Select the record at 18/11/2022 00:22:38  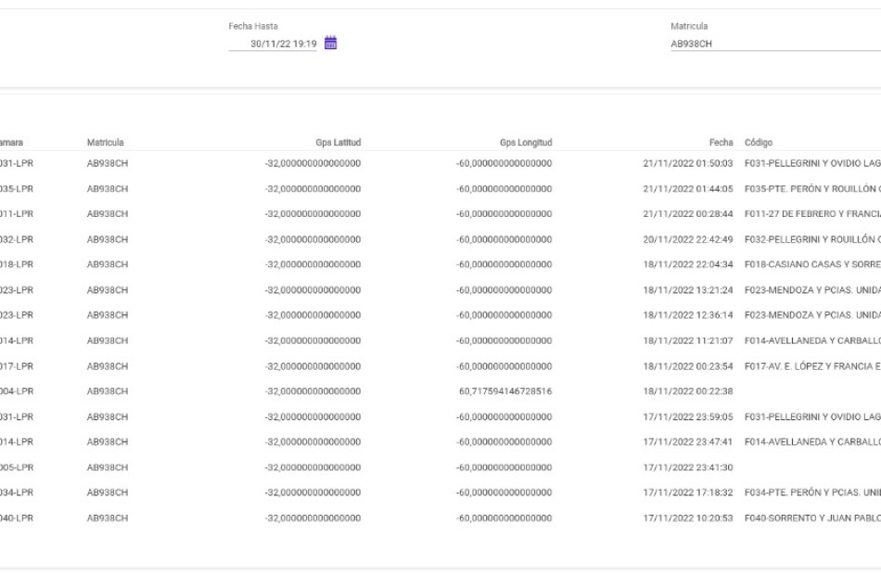click(x=687, y=391)
